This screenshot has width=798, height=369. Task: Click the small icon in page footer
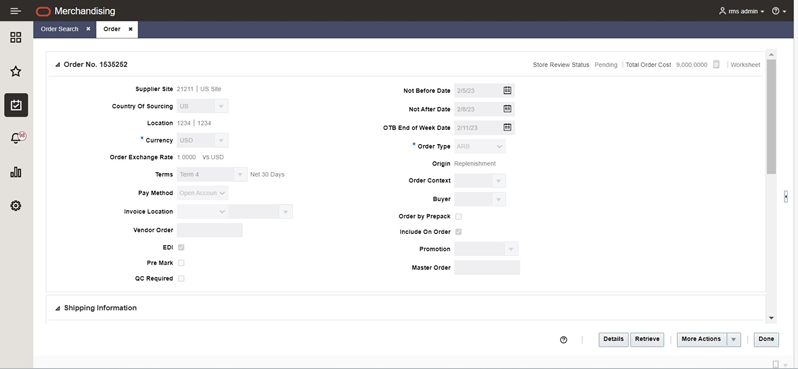pyautogui.click(x=776, y=364)
